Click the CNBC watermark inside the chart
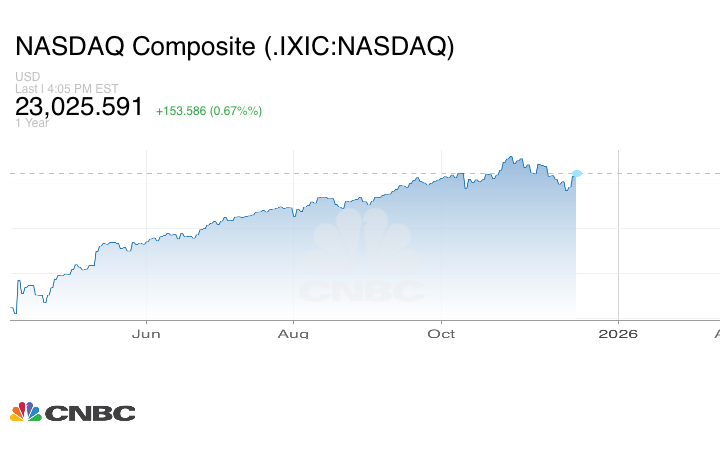Image resolution: width=720 pixels, height=450 pixels. coord(361,262)
